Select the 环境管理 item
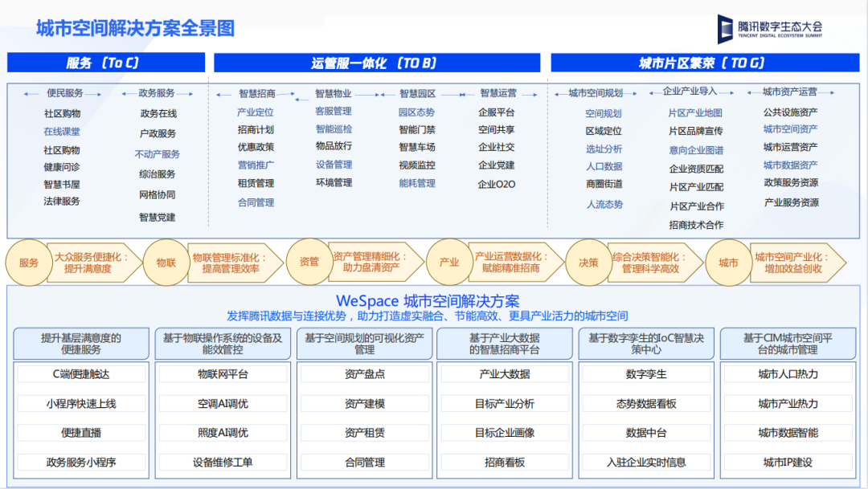This screenshot has height=489, width=868. [334, 182]
